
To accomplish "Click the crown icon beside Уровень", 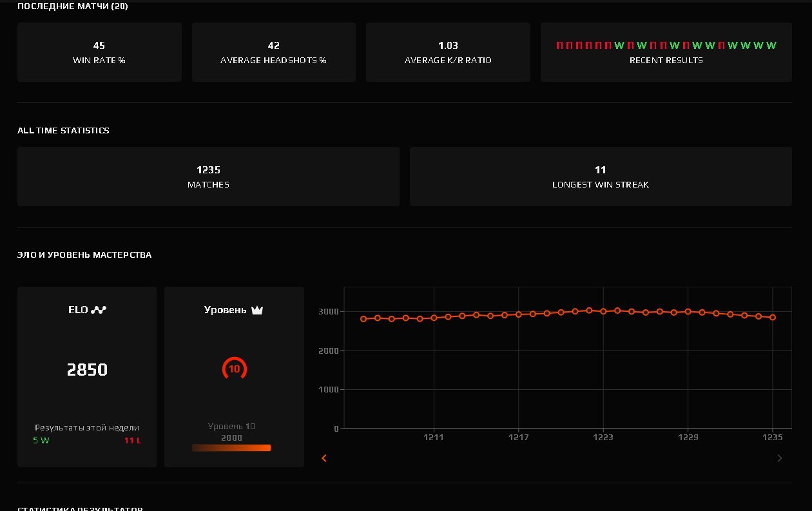I will click(256, 309).
